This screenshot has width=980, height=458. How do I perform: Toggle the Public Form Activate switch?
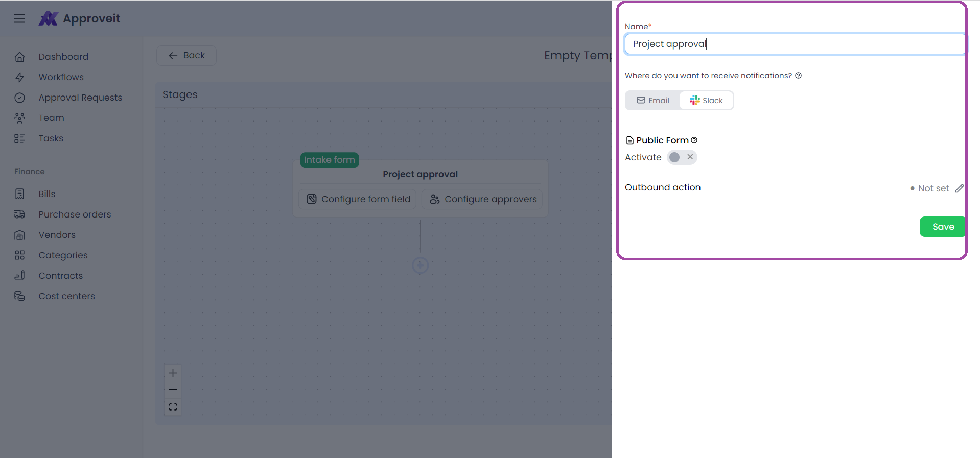[x=682, y=157]
